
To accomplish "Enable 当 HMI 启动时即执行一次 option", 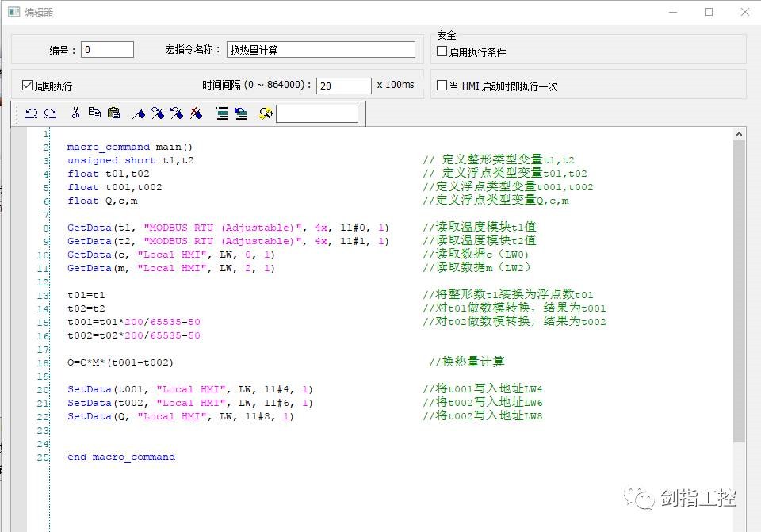I will [441, 85].
